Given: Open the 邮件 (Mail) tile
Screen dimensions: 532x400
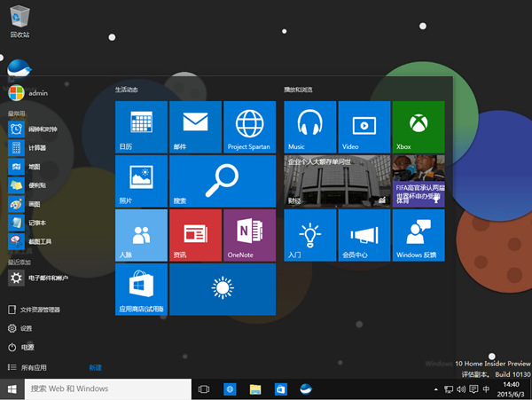Looking at the screenshot, I should point(195,127).
